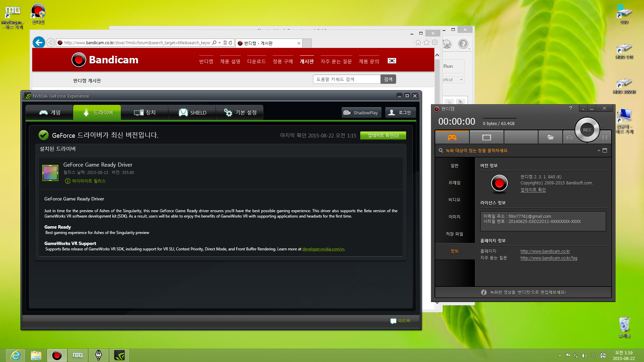Click the browser back arrow button
Screen dimensions: 644x362
tap(39, 43)
